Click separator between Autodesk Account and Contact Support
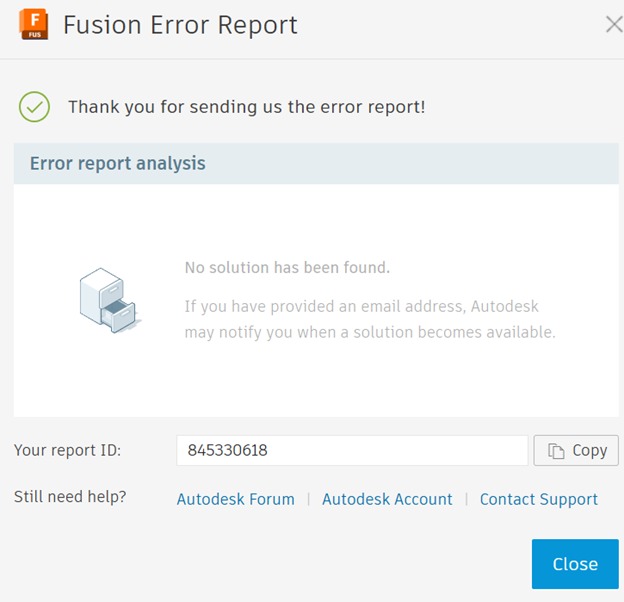 tap(466, 499)
